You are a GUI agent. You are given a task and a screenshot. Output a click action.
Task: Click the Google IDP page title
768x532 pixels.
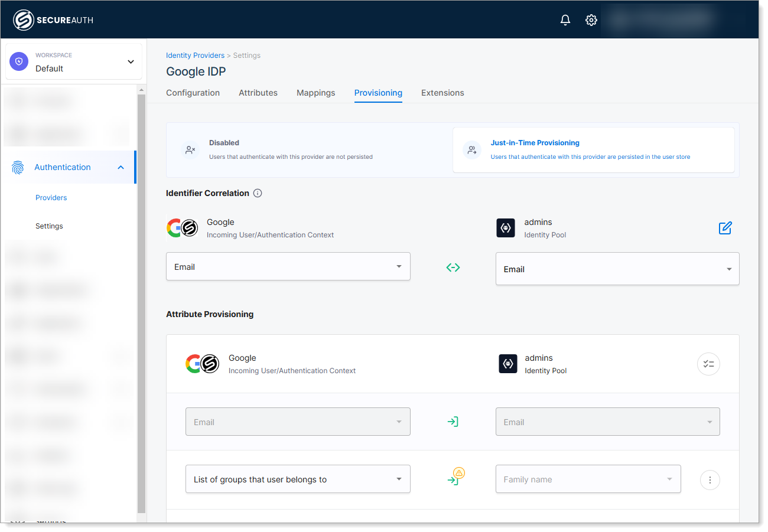[x=196, y=71]
